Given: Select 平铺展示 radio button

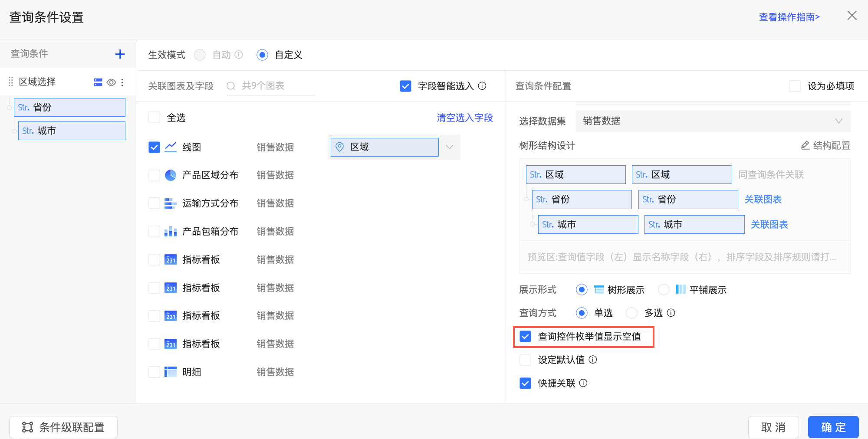Looking at the screenshot, I should (x=664, y=290).
